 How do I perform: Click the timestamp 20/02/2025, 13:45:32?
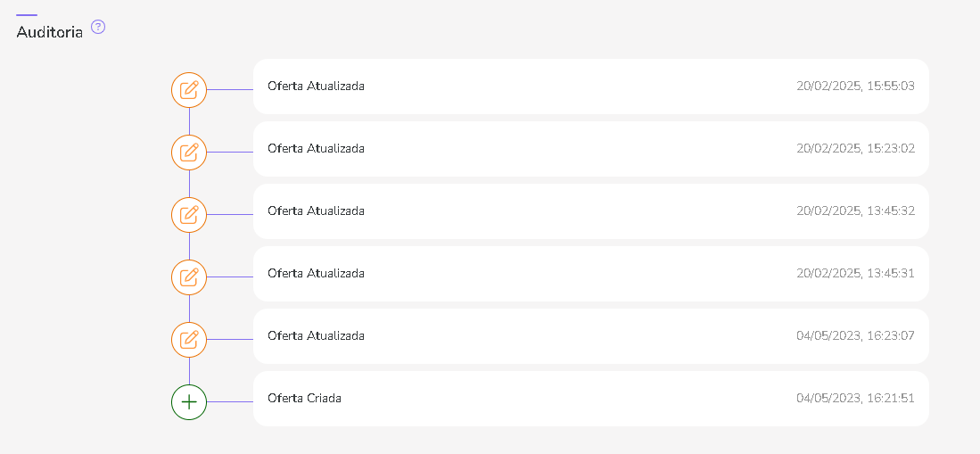click(855, 211)
